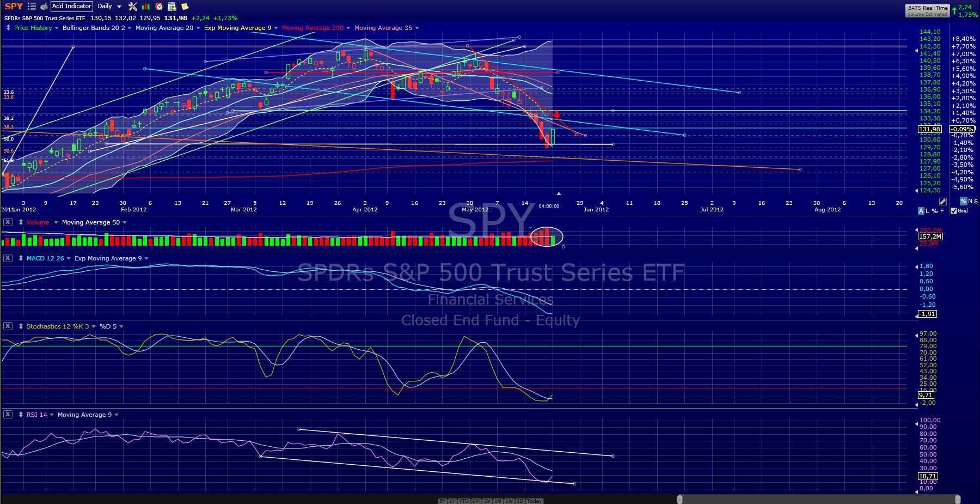Switch right axis to highlighted % display
Viewport: 980px width, 504px height.
[963, 202]
